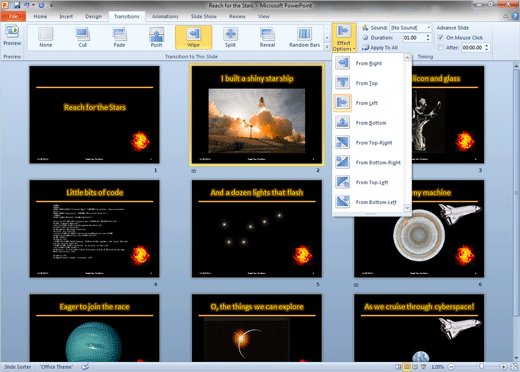Screen dimensions: 520x372
Task: Open the Design tab
Action: point(93,16)
